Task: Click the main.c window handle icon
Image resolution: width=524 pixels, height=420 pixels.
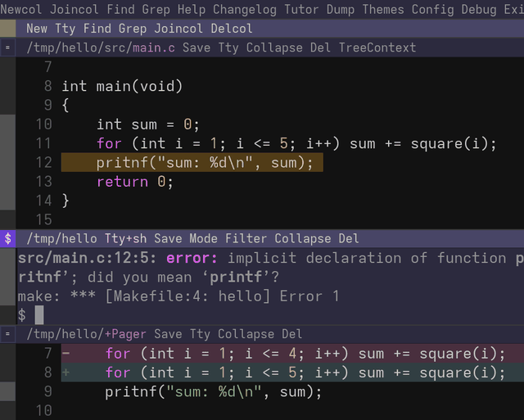Action: [7, 47]
